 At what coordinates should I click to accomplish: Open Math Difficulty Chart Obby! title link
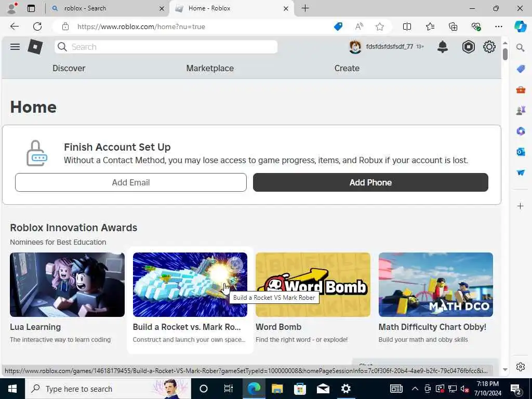pos(432,327)
